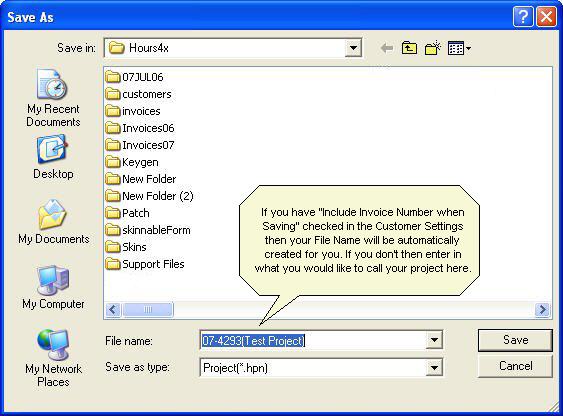Open the Views menu icon
The image size is (563, 416).
[459, 48]
